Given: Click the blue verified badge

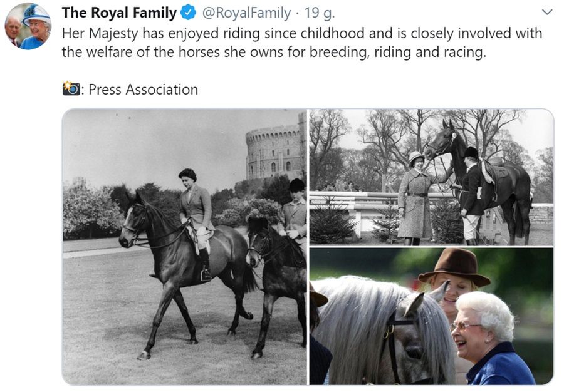Looking at the screenshot, I should tap(189, 13).
